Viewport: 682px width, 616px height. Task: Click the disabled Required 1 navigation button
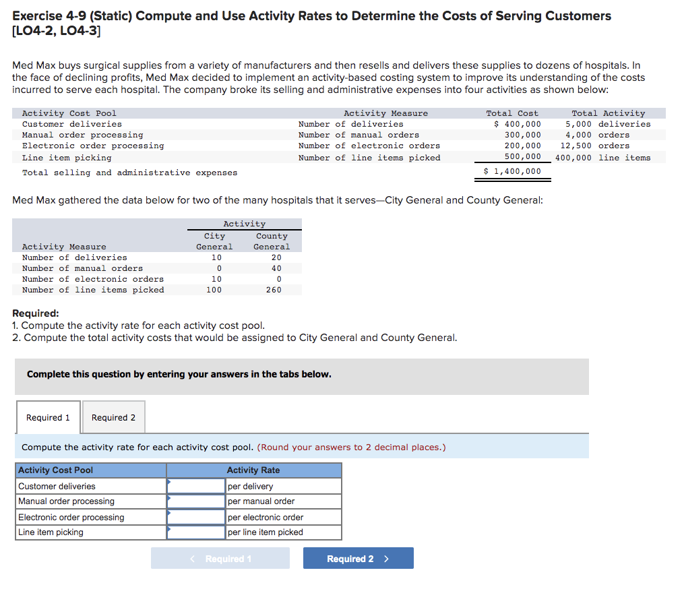pos(220,558)
